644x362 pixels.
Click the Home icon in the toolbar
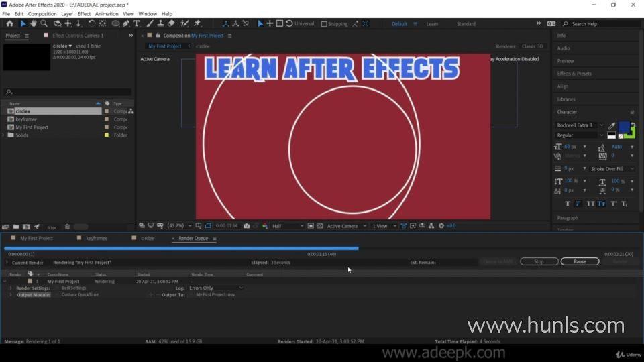pos(10,24)
